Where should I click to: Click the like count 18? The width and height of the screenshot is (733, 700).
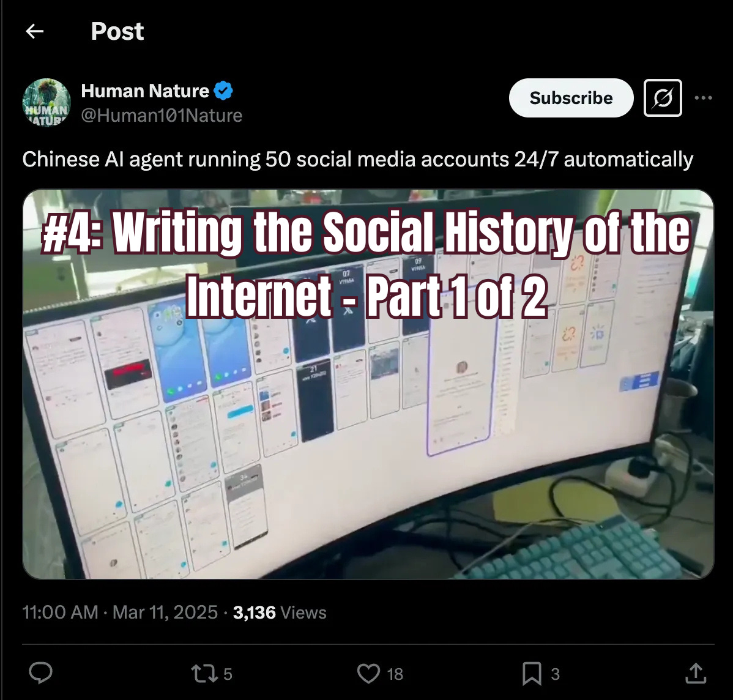point(395,674)
